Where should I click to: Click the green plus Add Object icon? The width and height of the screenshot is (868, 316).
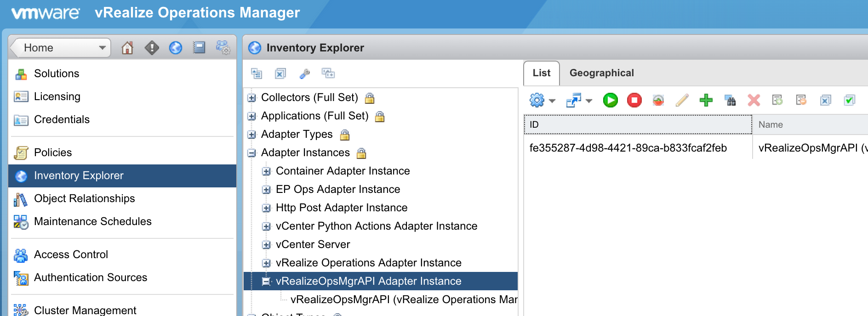tap(706, 100)
